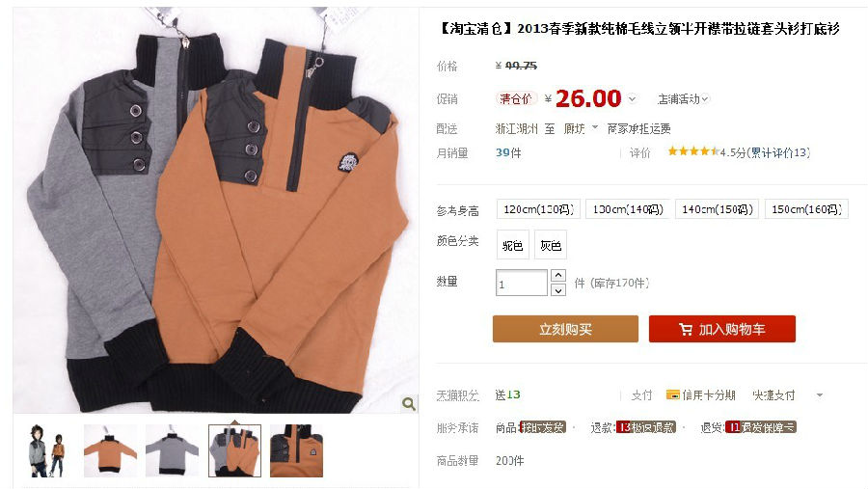Choose the 驼色 color option

coord(513,245)
